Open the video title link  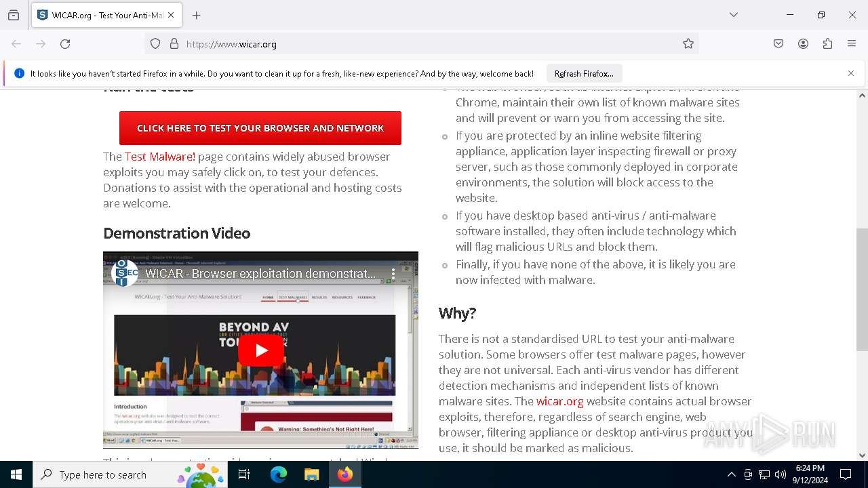coord(260,274)
